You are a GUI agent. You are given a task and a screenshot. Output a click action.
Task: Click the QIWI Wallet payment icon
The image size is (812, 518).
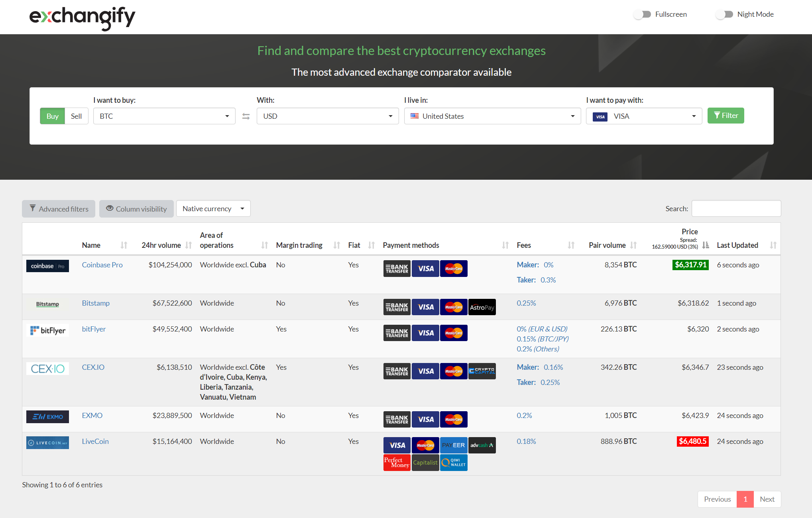pos(454,463)
